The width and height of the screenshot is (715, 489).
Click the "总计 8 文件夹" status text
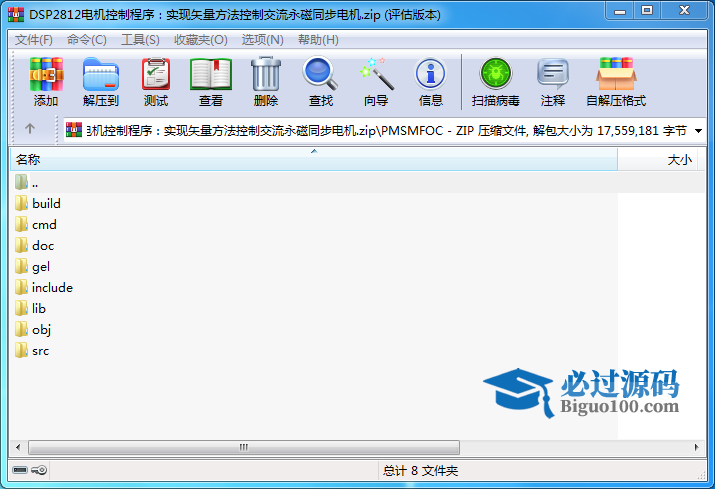(x=420, y=470)
